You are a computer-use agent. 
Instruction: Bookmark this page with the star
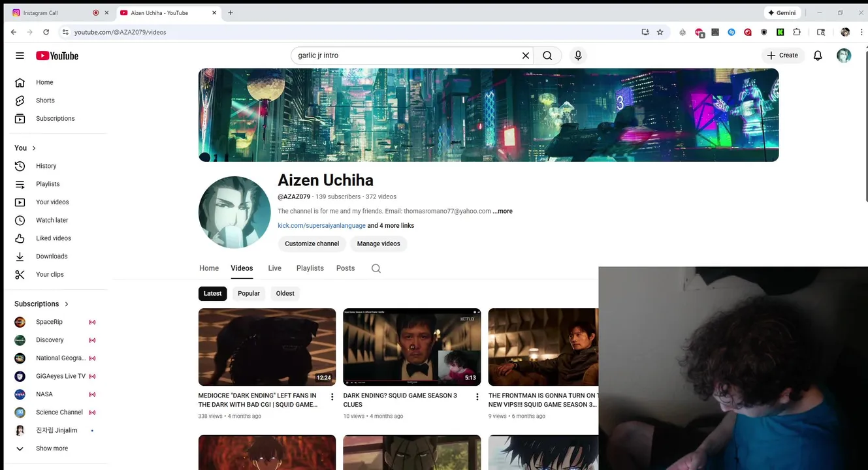[660, 32]
